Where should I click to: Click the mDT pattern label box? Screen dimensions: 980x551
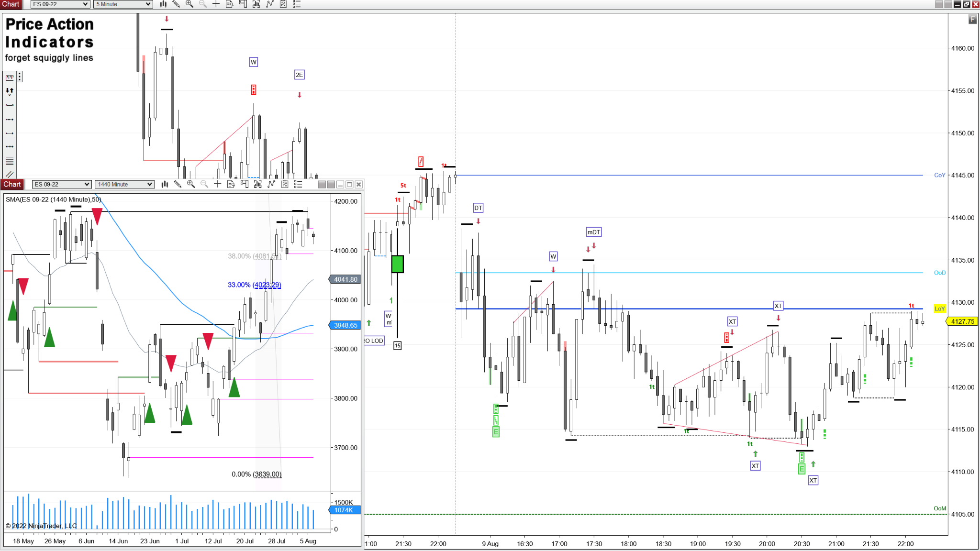[593, 232]
